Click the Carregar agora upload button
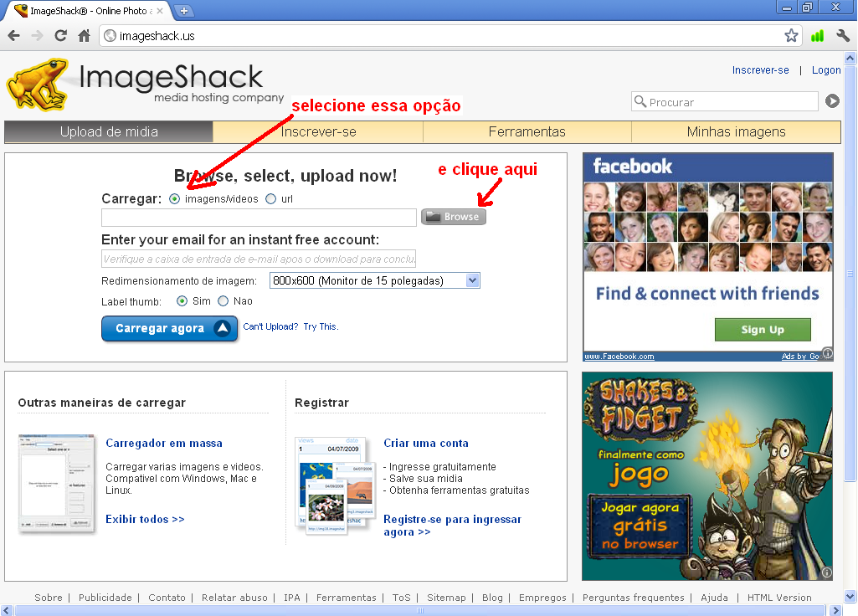The image size is (858, 616). click(x=170, y=328)
